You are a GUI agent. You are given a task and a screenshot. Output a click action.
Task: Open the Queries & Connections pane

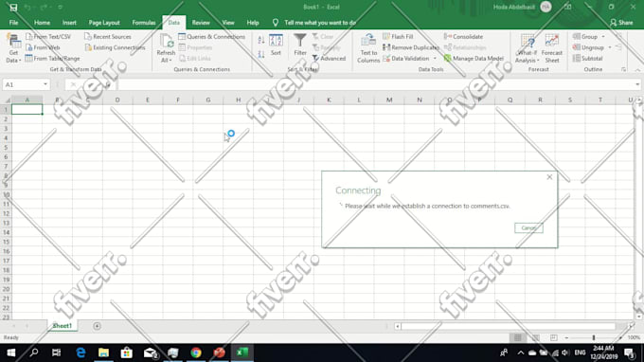211,37
